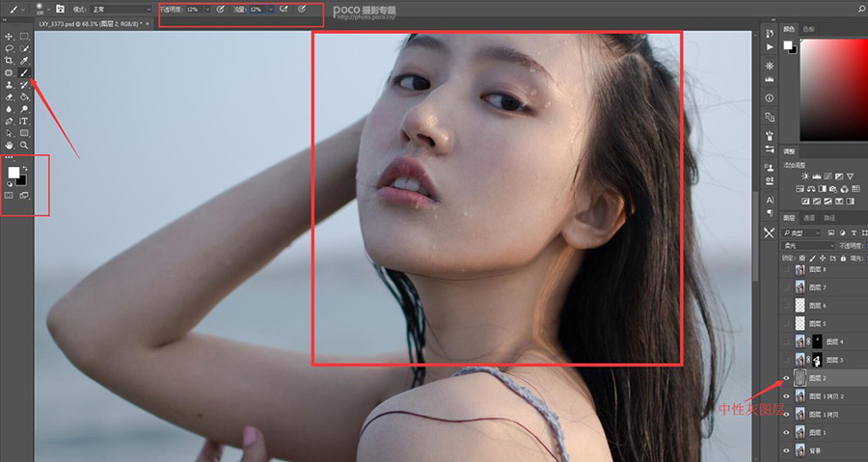
Task: Select the Pen tool
Action: 9,122
